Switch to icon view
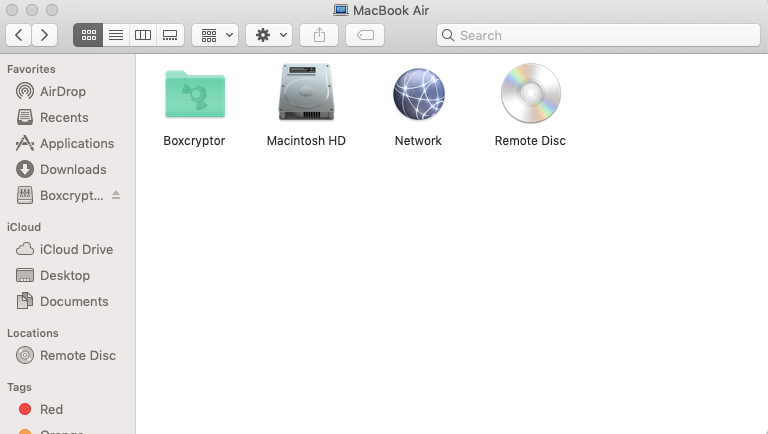 [88, 35]
